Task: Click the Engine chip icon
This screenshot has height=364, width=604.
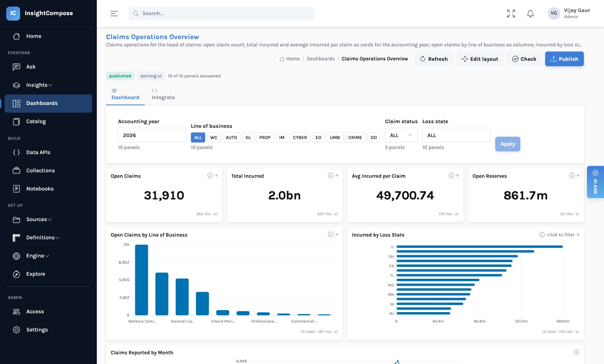Action: click(16, 256)
